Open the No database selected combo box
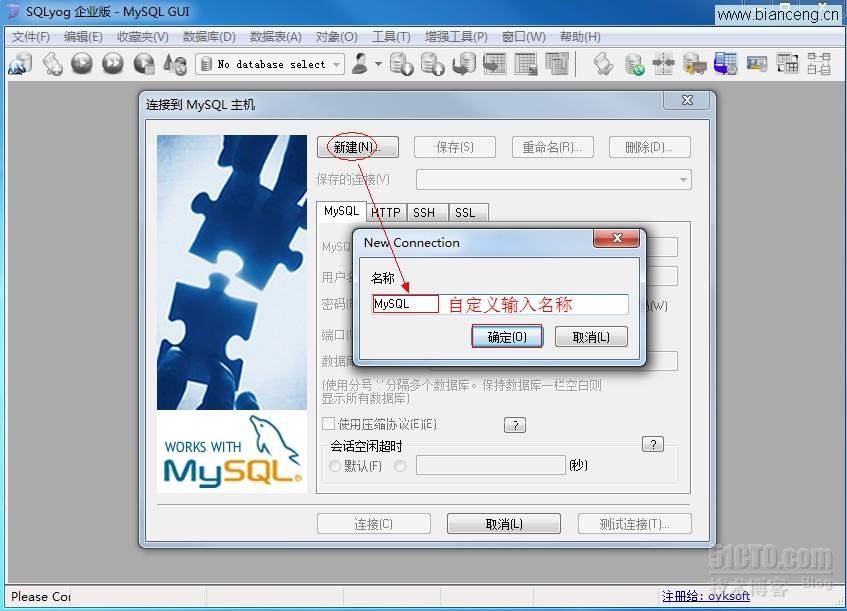 point(270,64)
